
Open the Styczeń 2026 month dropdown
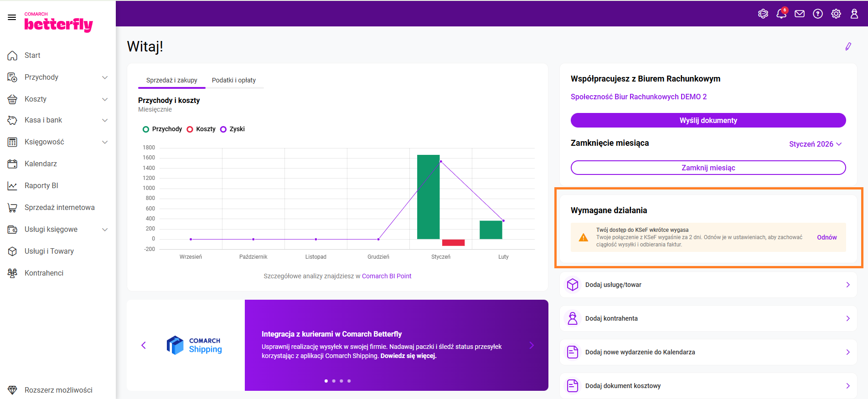click(x=815, y=144)
